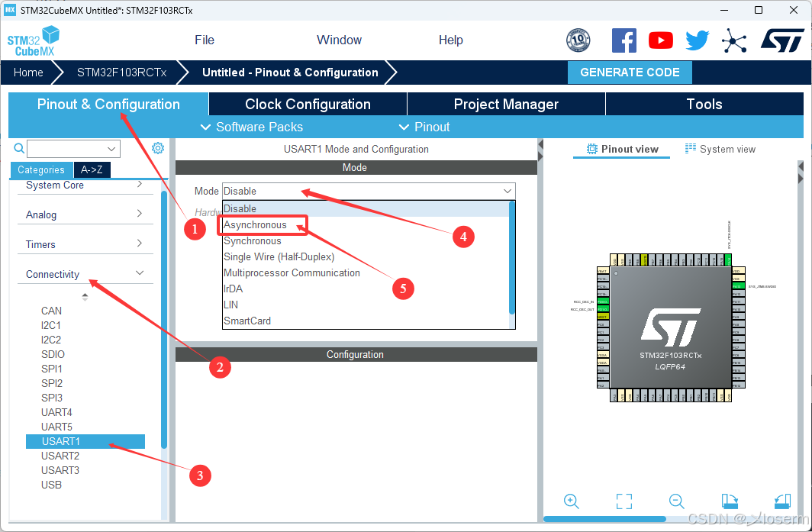The image size is (812, 532).
Task: Rotate chip clockwise icon
Action: tap(730, 501)
